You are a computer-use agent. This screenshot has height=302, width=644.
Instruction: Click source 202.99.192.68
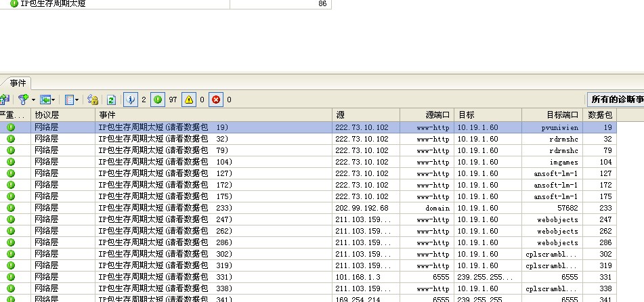(x=362, y=208)
